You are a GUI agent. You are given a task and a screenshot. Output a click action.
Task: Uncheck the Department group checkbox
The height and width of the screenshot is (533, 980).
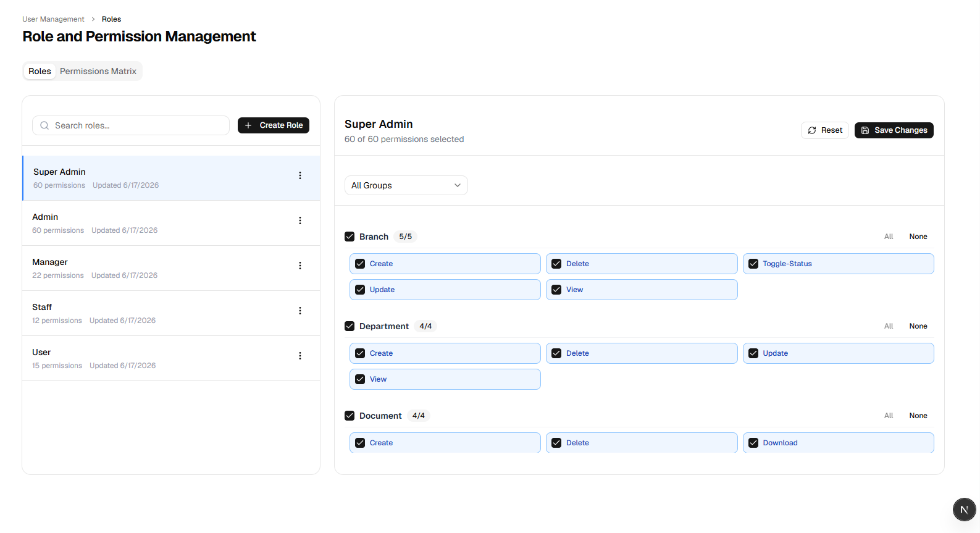pyautogui.click(x=350, y=326)
